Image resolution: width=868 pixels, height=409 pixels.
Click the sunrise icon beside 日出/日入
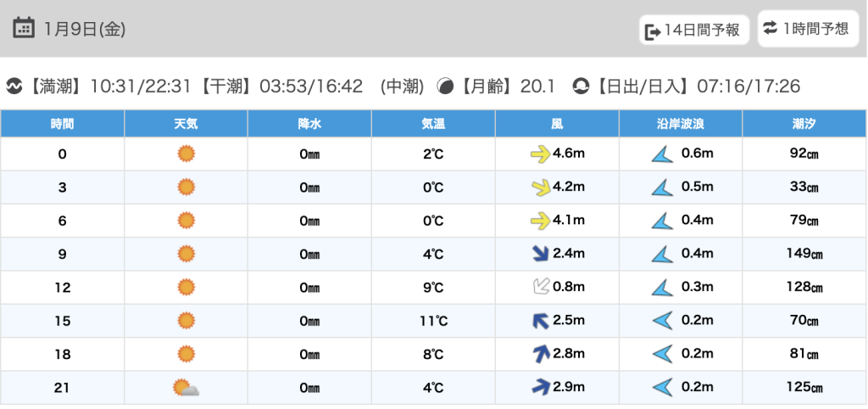pos(581,86)
